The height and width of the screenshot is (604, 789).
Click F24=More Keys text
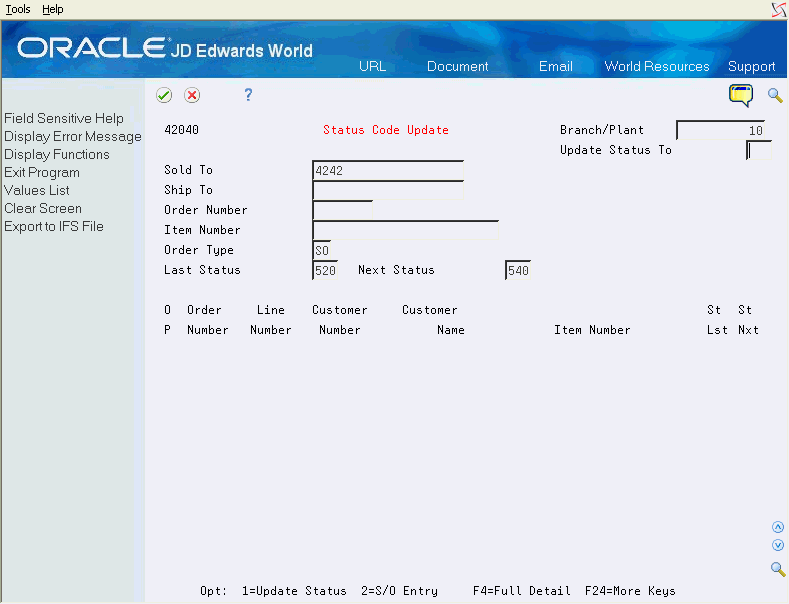pyautogui.click(x=630, y=591)
